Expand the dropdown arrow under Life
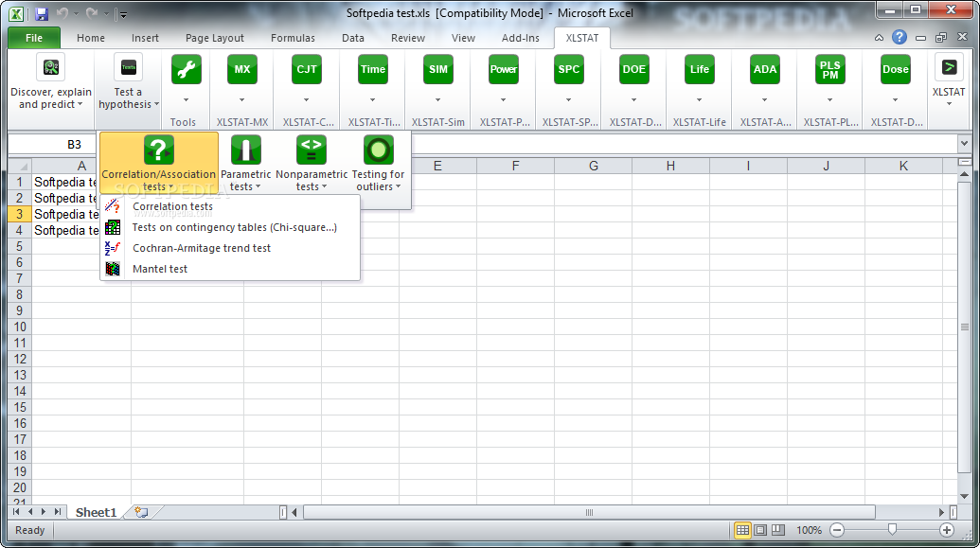Screen dimensions: 980x548 tap(700, 100)
